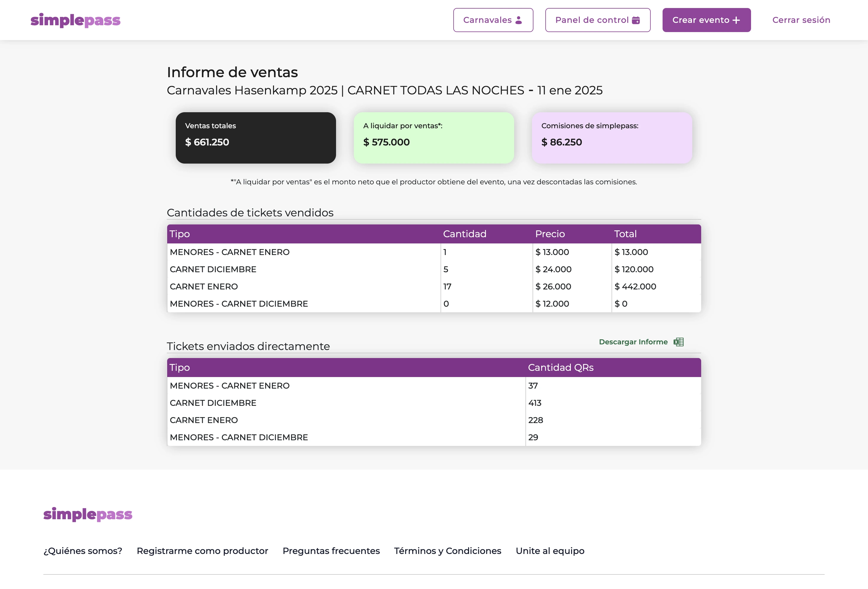The height and width of the screenshot is (589, 868).
Task: Select the Tipo column header of Cantidad QRs table
Action: pyautogui.click(x=180, y=368)
